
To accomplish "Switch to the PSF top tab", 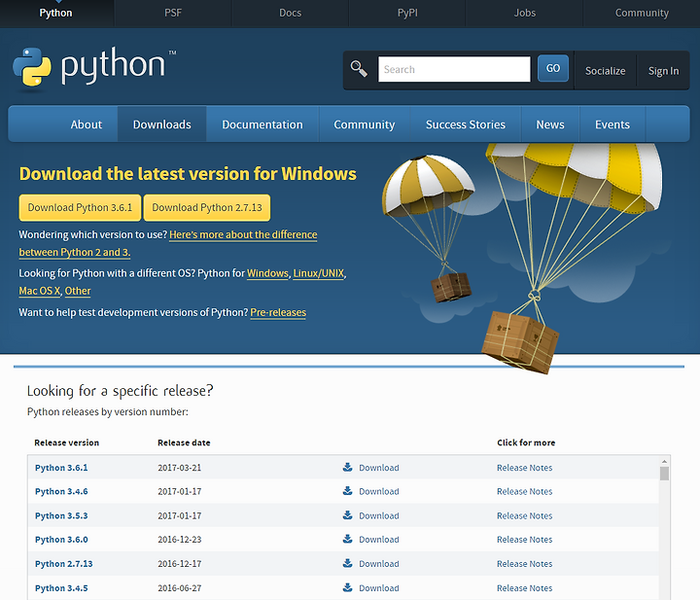I will click(x=173, y=13).
